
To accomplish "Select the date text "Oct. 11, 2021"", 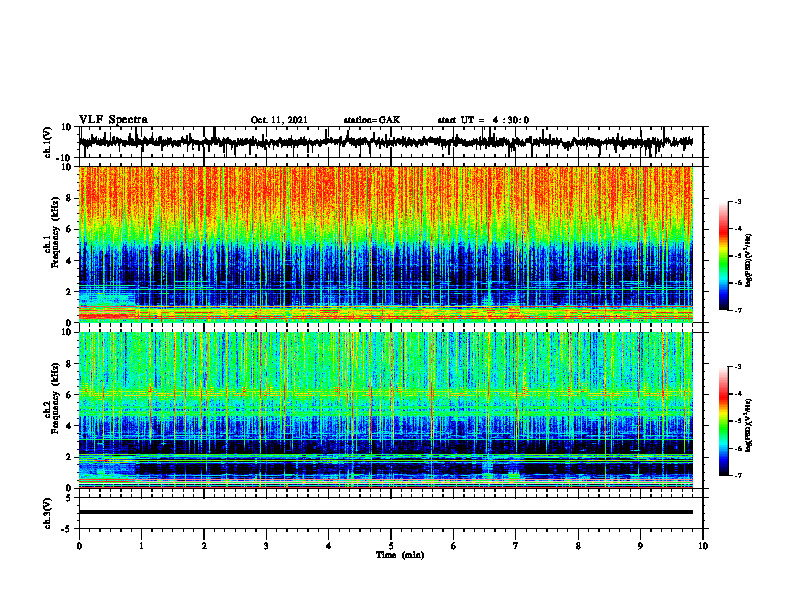I will click(279, 120).
